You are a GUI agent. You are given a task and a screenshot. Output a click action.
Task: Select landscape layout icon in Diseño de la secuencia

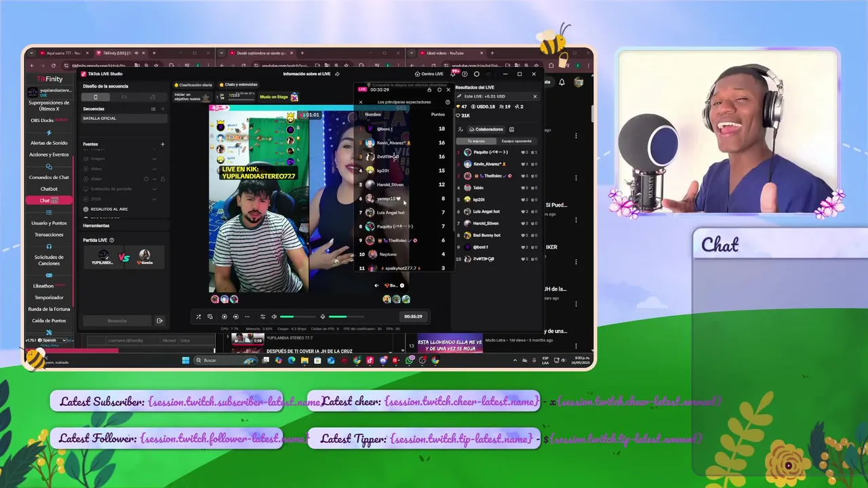pos(124,97)
